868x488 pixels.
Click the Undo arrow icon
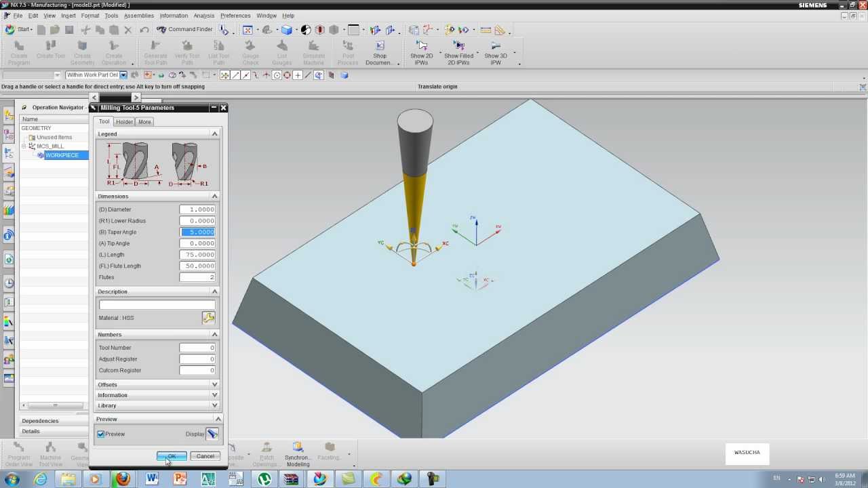(144, 30)
